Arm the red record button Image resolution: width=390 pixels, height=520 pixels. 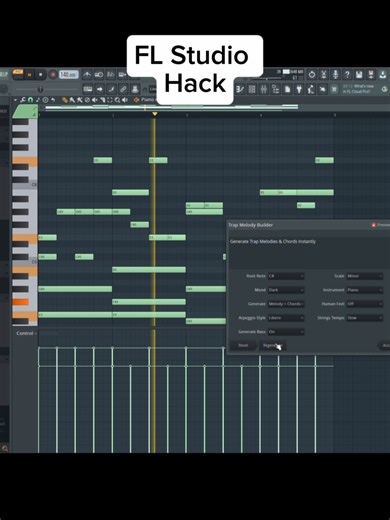click(52, 75)
